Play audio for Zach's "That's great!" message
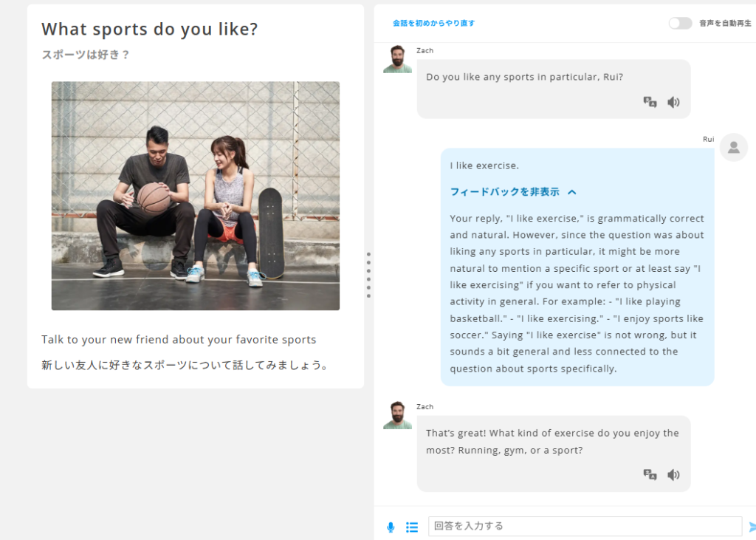 673,474
